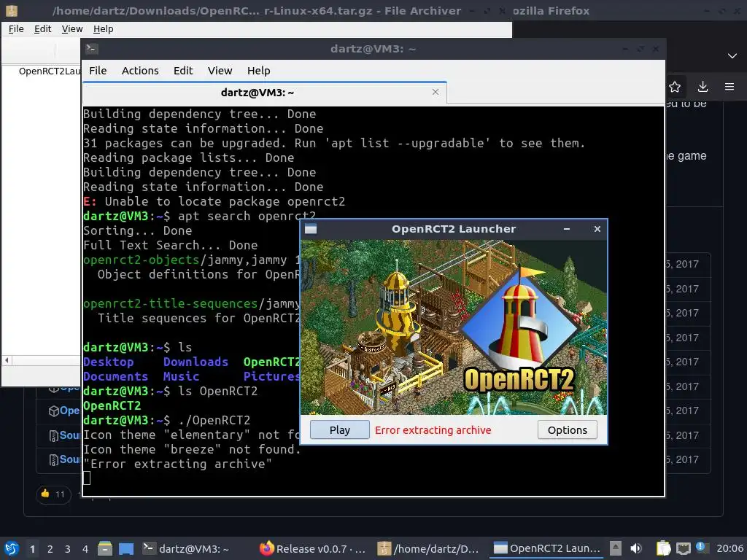Click the show desktop taskbar icon
The height and width of the screenshot is (560, 747).
point(126,548)
